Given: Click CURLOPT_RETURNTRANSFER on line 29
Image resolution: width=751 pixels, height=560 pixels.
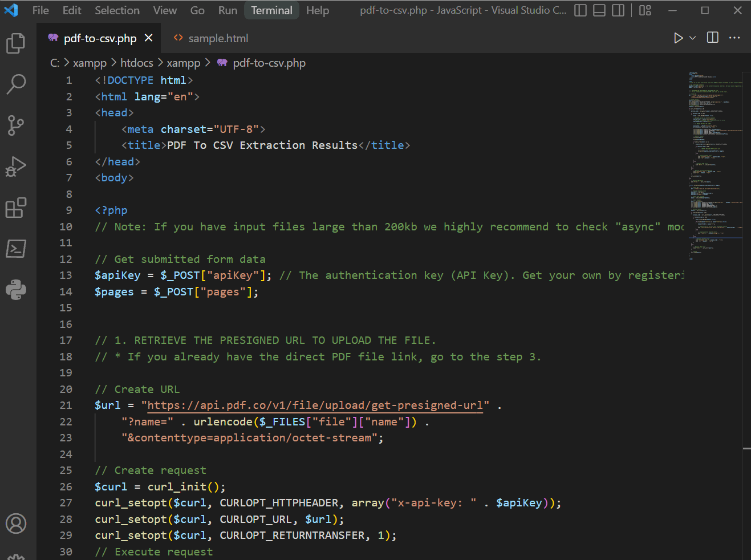Looking at the screenshot, I should [292, 535].
